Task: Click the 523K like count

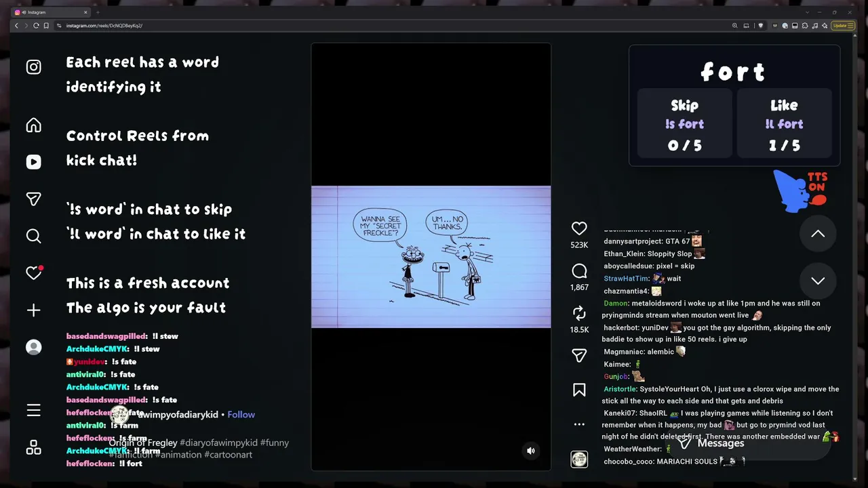Action: coord(579,245)
